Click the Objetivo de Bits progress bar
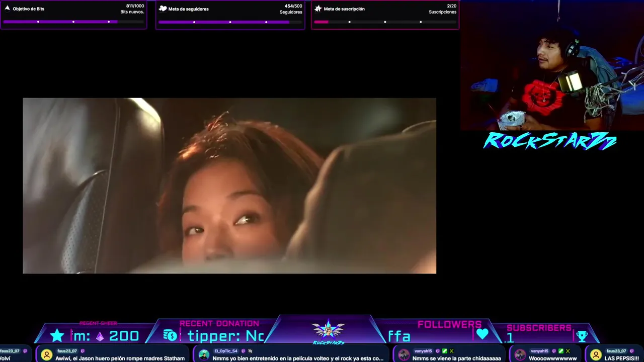Viewport: 644px width, 362px height. tap(73, 22)
